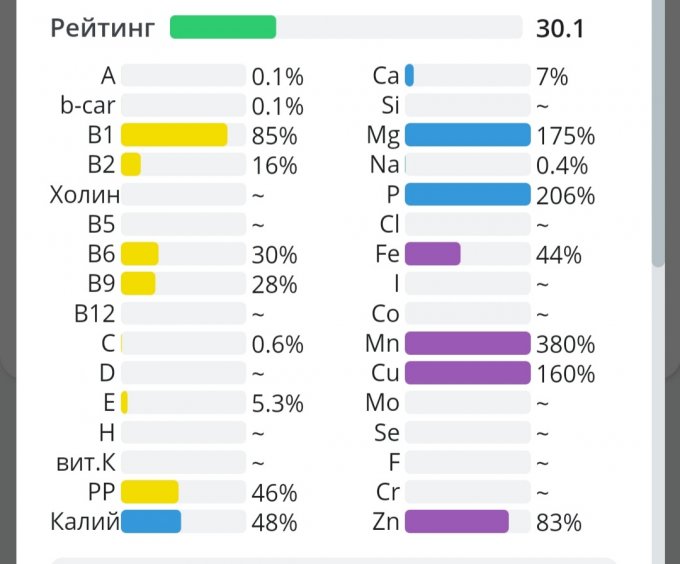Click the green Рейтинг progress bar

click(223, 27)
